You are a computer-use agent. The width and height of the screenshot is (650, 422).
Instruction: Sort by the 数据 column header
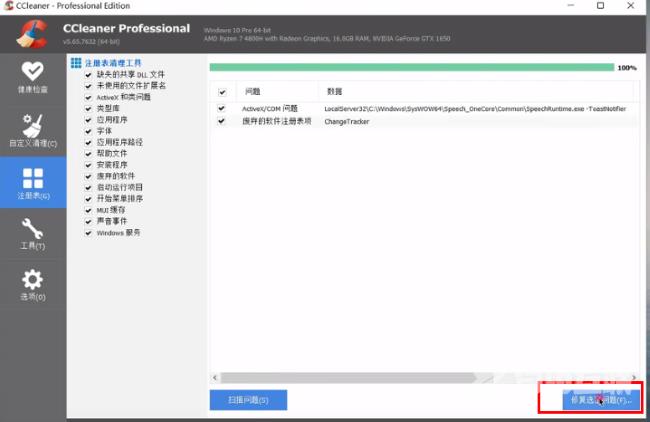(476, 92)
